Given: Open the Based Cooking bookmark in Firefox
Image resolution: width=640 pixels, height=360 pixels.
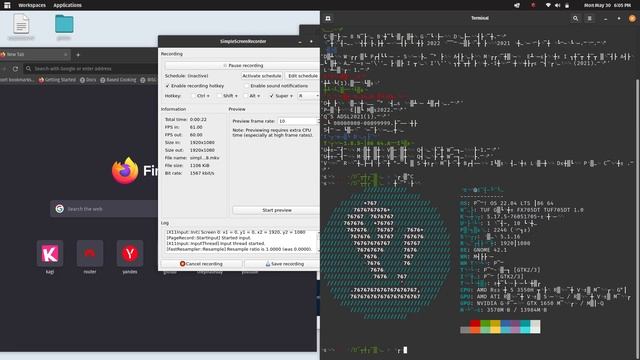Looking at the screenshot, I should pos(118,80).
